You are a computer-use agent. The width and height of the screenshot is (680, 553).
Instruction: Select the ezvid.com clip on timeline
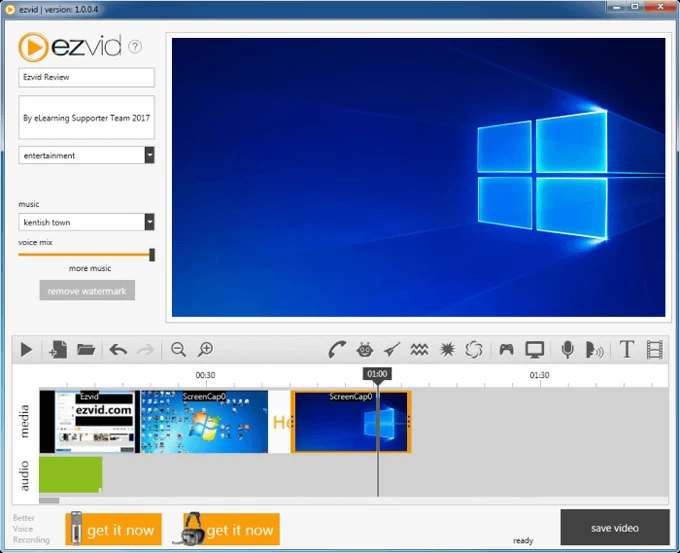(x=87, y=421)
